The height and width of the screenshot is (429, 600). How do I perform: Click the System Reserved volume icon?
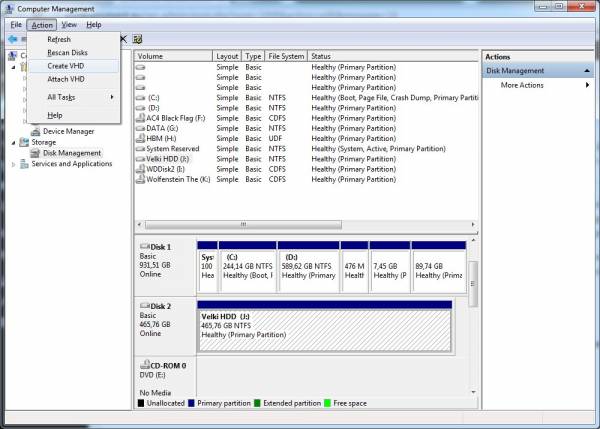(x=141, y=148)
